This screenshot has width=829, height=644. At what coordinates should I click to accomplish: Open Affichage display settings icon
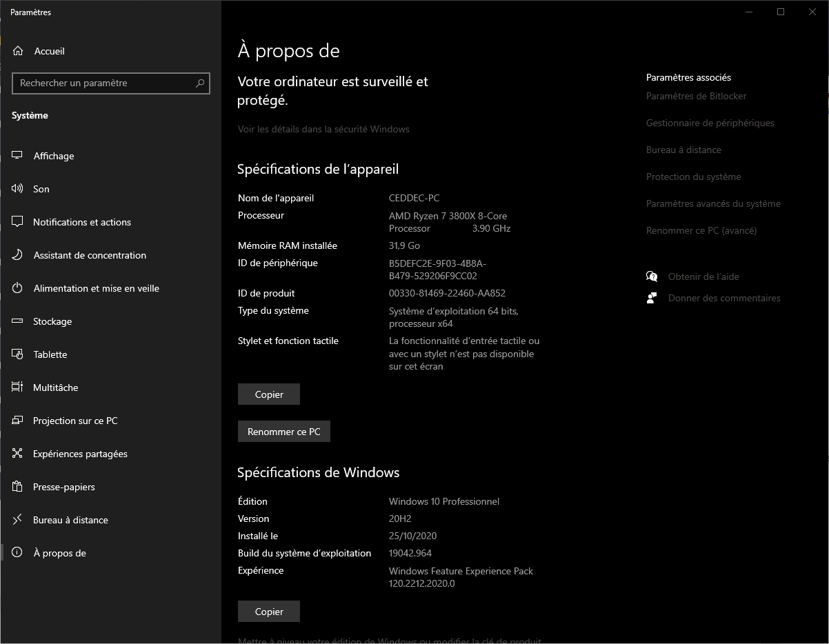coord(18,156)
